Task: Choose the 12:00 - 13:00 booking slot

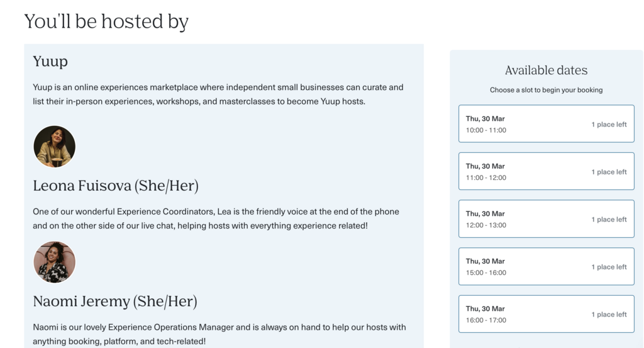Action: (x=547, y=218)
